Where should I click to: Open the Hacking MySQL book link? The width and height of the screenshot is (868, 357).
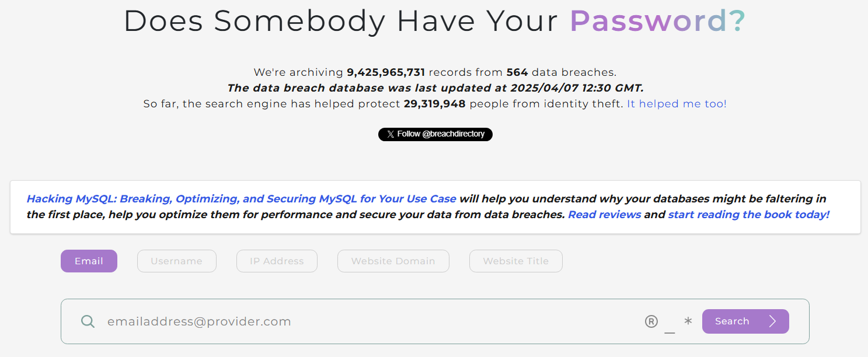tap(241, 198)
